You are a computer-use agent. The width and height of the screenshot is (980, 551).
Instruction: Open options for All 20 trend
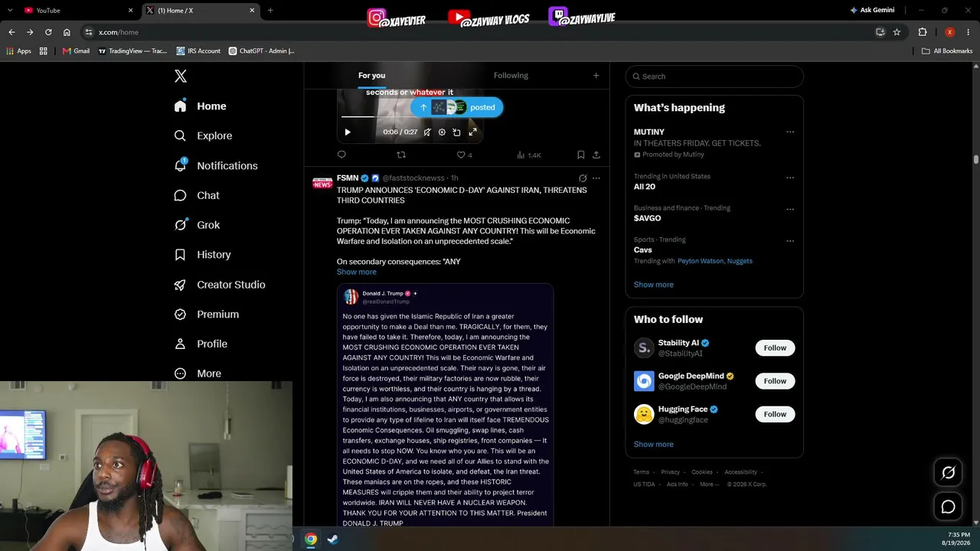[790, 177]
